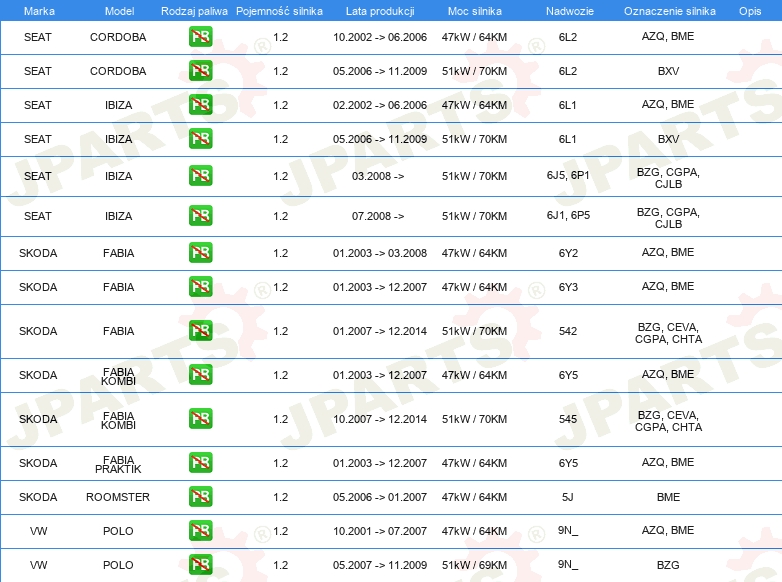This screenshot has width=782, height=582.
Task: Click body code 6Y5 in FABIA PRAKTIK row
Action: point(568,463)
